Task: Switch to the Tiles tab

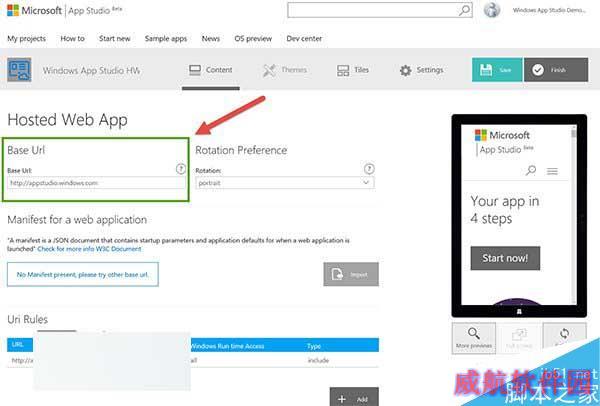Action: (353, 70)
